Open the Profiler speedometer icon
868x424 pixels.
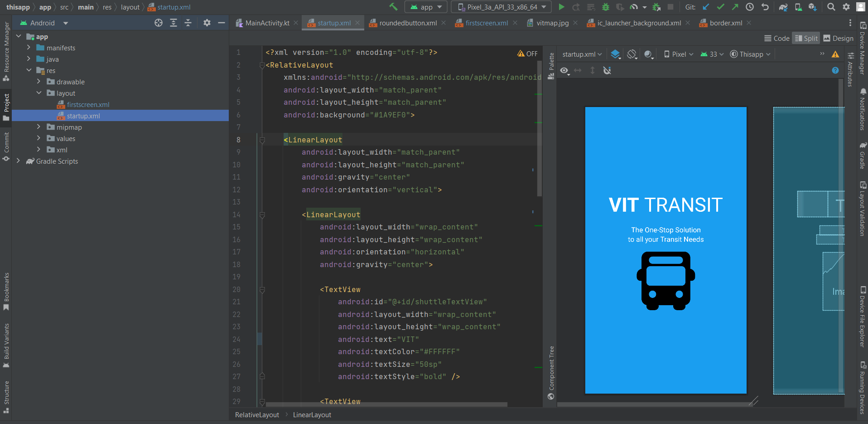pyautogui.click(x=634, y=7)
